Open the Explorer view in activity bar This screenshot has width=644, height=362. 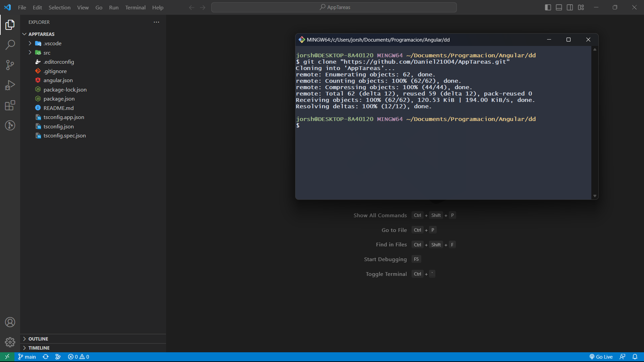pyautogui.click(x=10, y=24)
